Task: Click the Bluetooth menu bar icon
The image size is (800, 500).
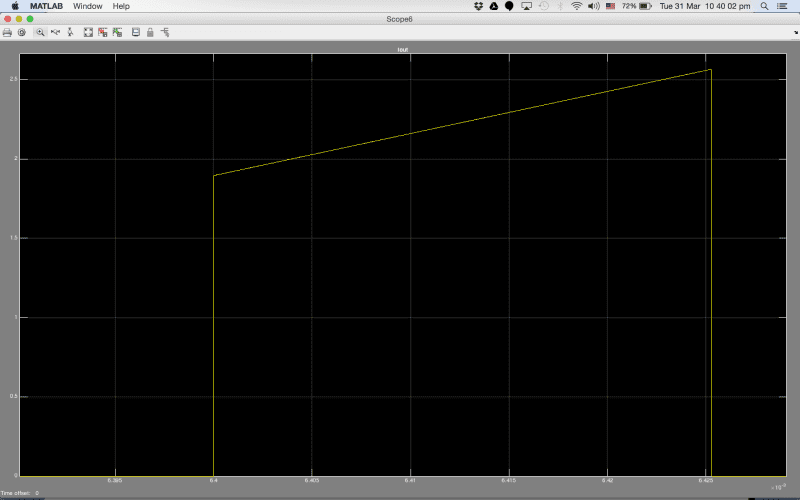Action: [560, 6]
